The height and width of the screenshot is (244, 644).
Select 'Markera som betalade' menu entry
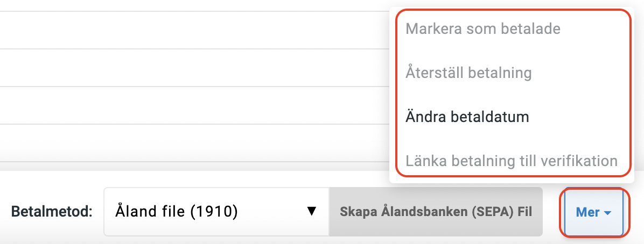(483, 28)
